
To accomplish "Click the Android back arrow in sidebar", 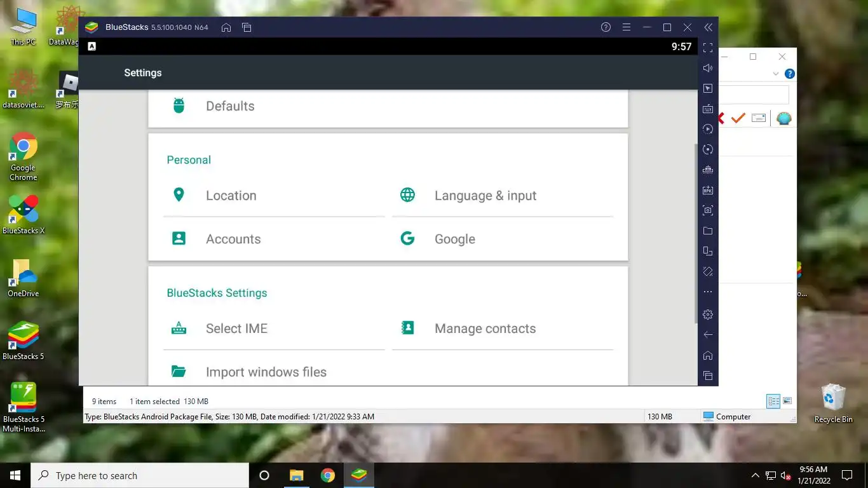I will click(x=708, y=335).
